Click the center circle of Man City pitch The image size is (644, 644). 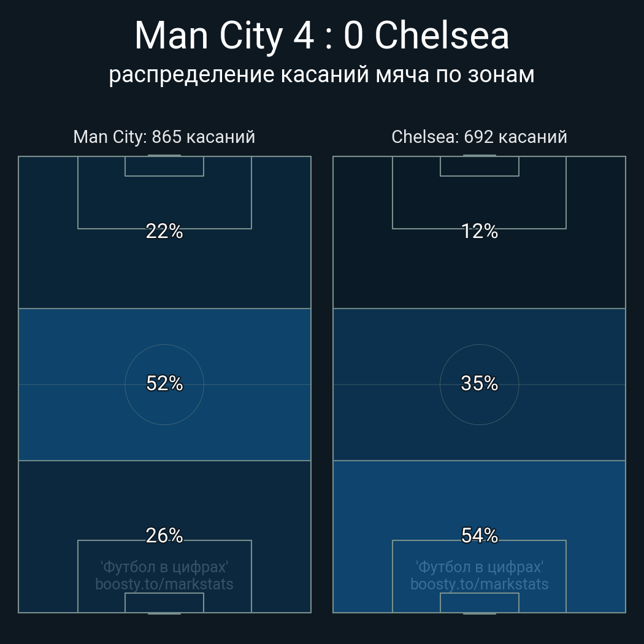[x=164, y=385]
